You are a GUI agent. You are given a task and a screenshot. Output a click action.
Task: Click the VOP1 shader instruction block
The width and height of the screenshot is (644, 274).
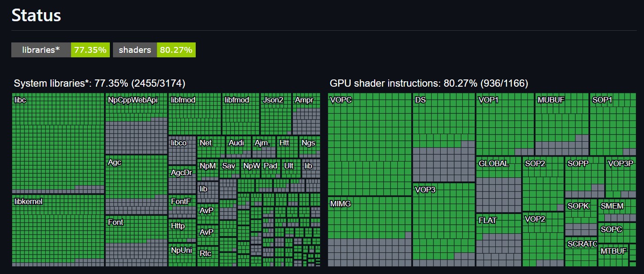click(505, 125)
